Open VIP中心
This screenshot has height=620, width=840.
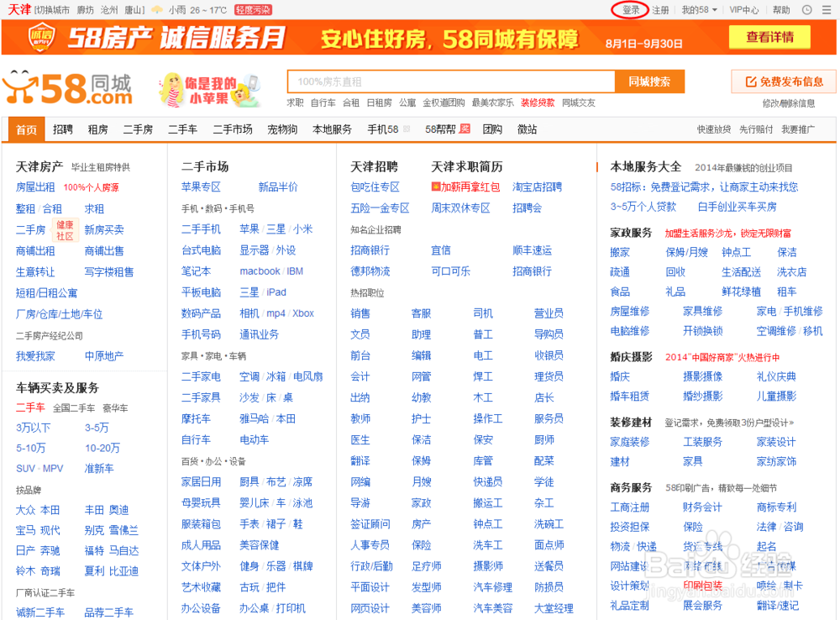tap(743, 9)
